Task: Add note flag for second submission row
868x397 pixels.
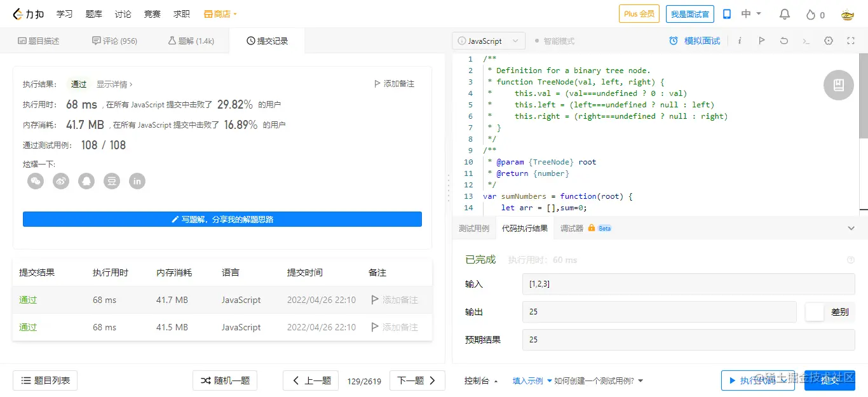Action: point(375,327)
